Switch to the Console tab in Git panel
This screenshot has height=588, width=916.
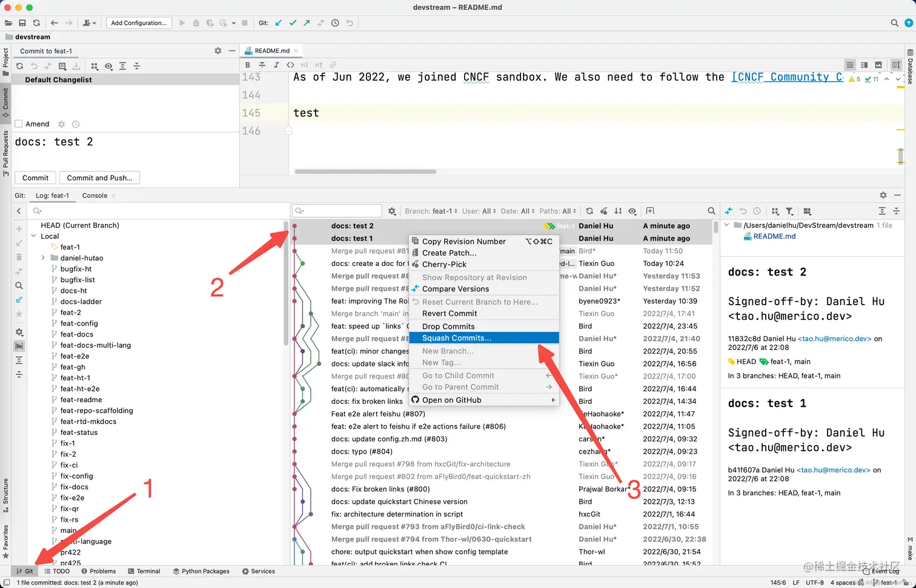click(95, 196)
